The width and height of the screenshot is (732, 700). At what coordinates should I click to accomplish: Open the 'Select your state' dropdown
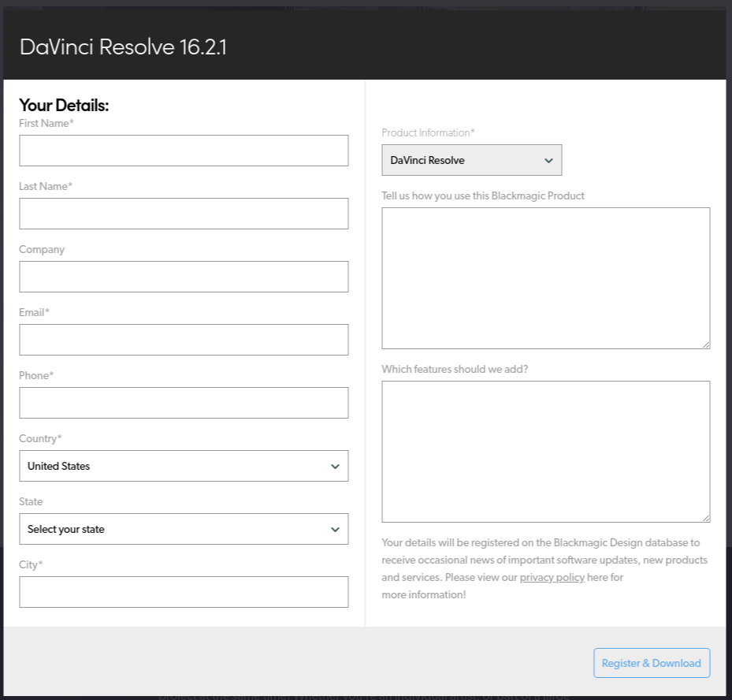184,529
